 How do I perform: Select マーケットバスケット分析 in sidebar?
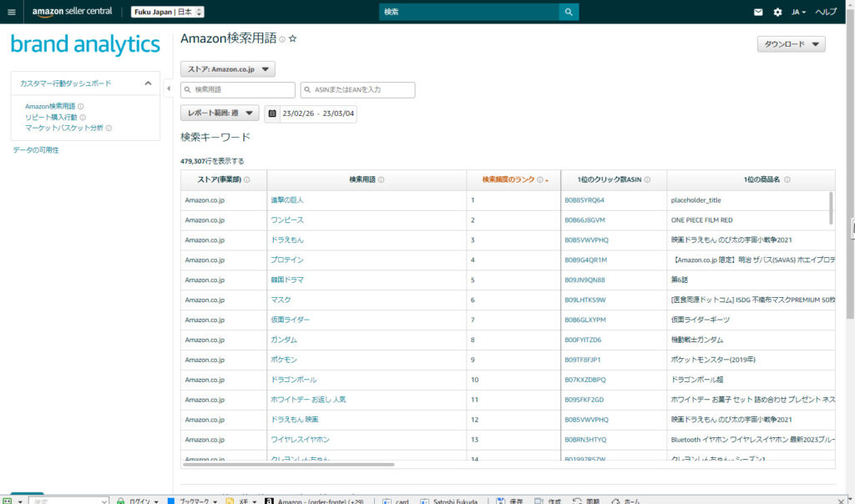tap(63, 129)
